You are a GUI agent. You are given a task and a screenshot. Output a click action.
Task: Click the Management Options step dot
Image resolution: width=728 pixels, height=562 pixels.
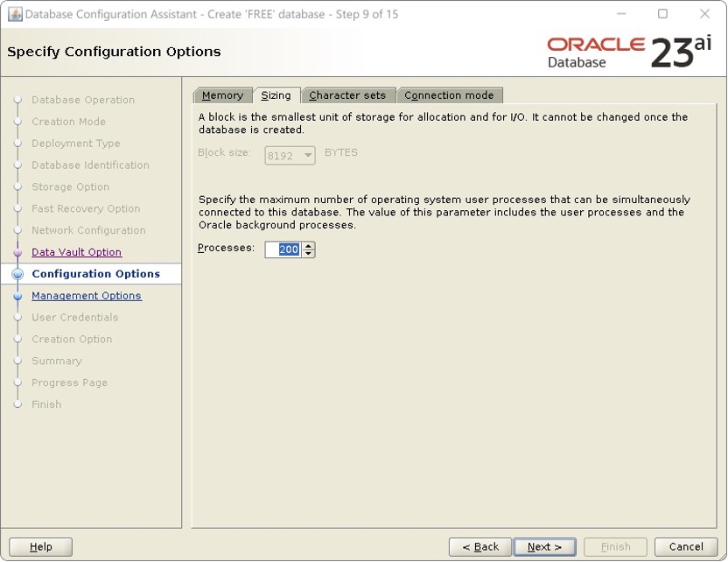(x=17, y=295)
